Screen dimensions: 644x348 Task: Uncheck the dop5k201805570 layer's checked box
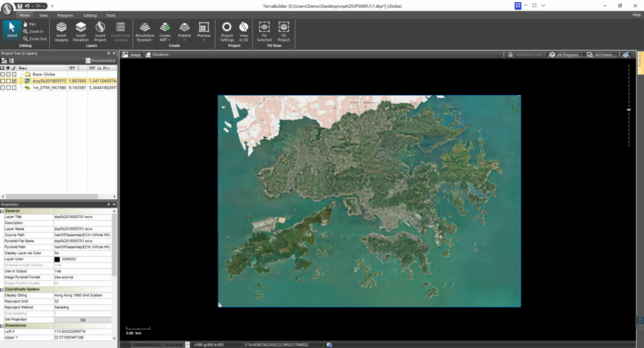tap(14, 81)
